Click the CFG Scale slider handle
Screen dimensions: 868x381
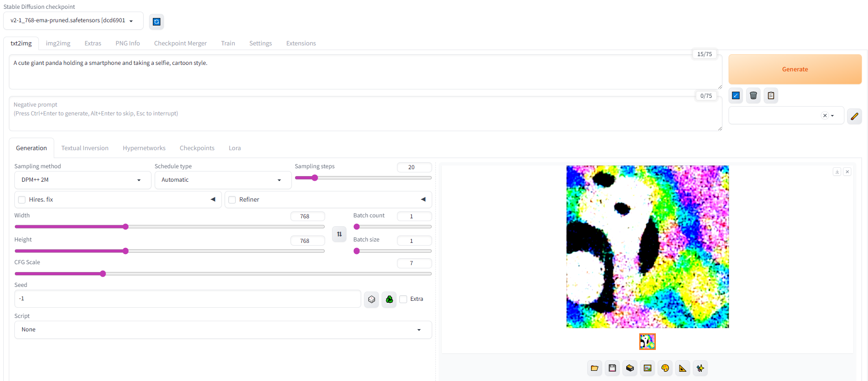coord(103,273)
